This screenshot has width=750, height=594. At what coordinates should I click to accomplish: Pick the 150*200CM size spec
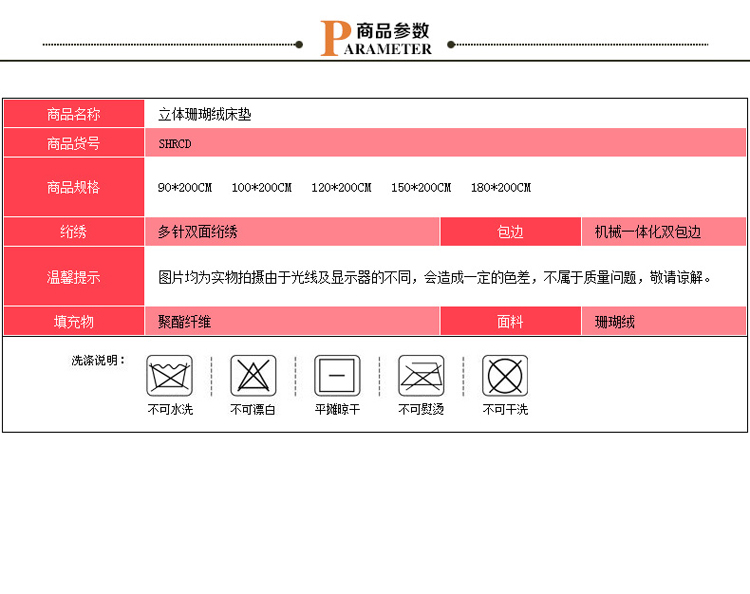[421, 188]
